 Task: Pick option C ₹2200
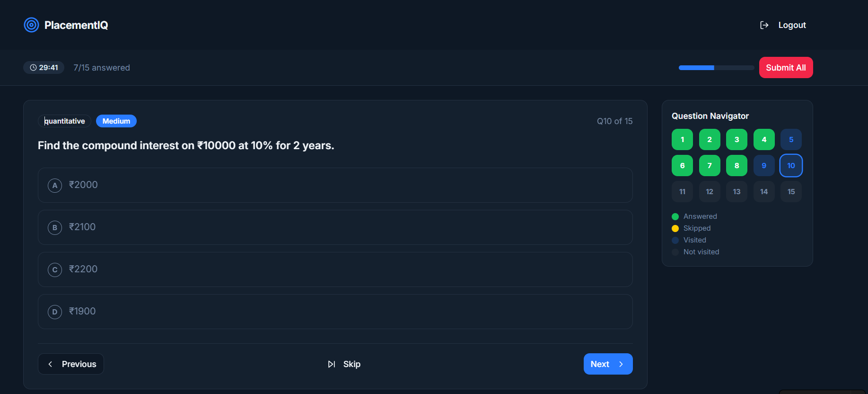tap(335, 269)
